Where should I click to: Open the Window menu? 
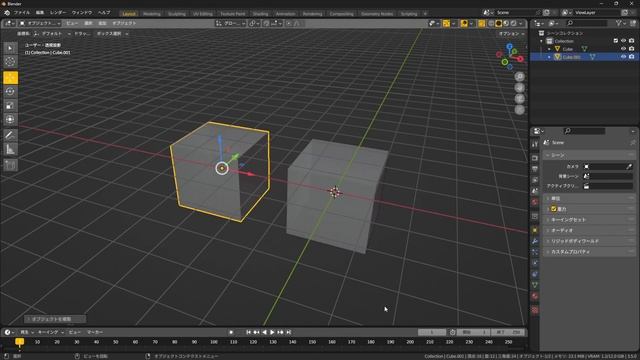[x=82, y=13]
